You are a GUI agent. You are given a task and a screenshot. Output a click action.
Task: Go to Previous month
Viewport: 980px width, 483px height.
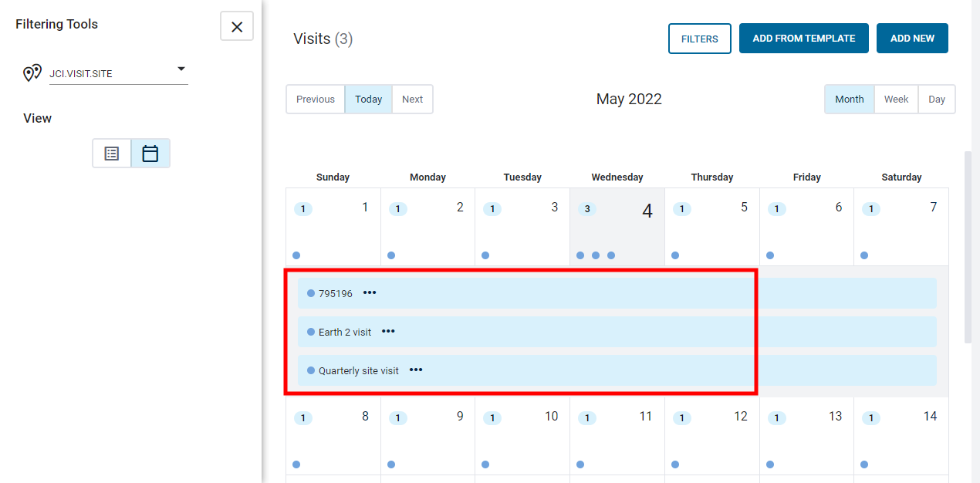point(316,100)
